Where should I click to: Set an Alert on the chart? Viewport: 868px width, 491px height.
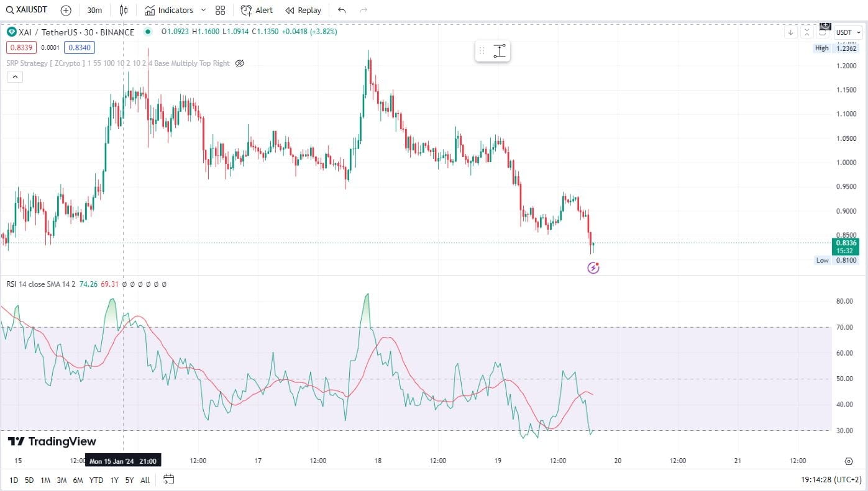click(x=255, y=10)
